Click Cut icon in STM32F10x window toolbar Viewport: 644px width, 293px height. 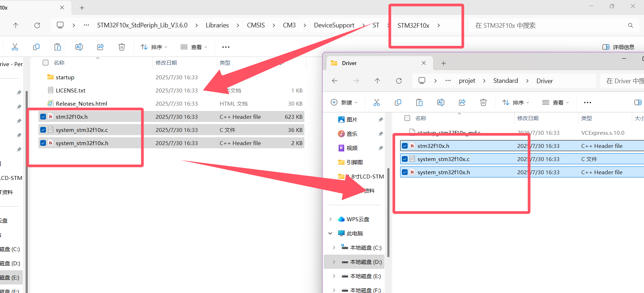coord(15,47)
